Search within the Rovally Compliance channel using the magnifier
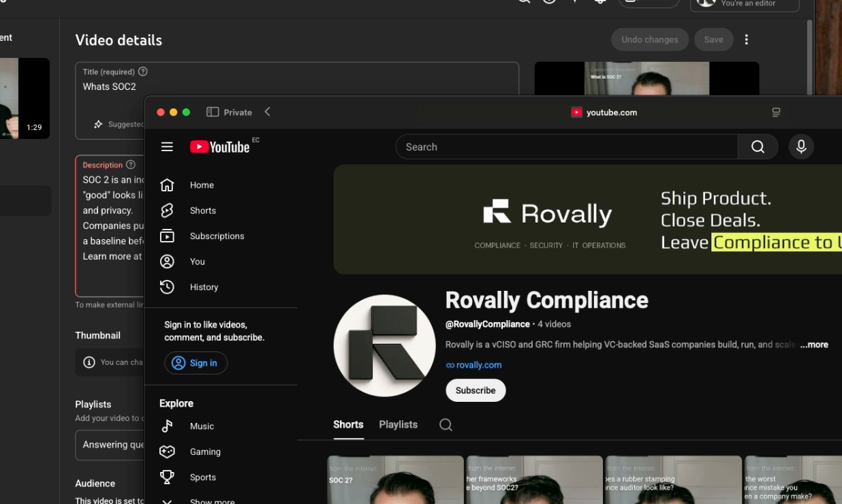 (x=446, y=425)
